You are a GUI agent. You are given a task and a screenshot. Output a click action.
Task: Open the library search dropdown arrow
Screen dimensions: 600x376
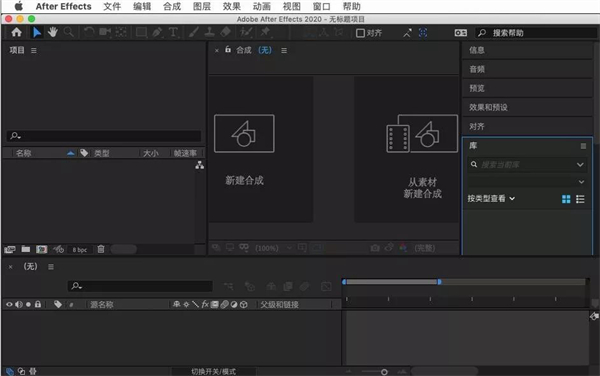point(580,164)
